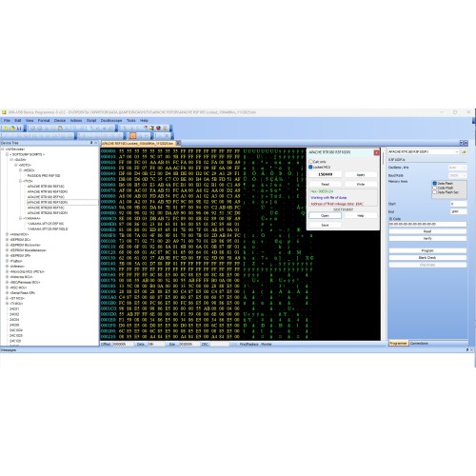Toggle the Data Flash checkbox
Viewport: 476px width, 476px height.
[x=435, y=184]
